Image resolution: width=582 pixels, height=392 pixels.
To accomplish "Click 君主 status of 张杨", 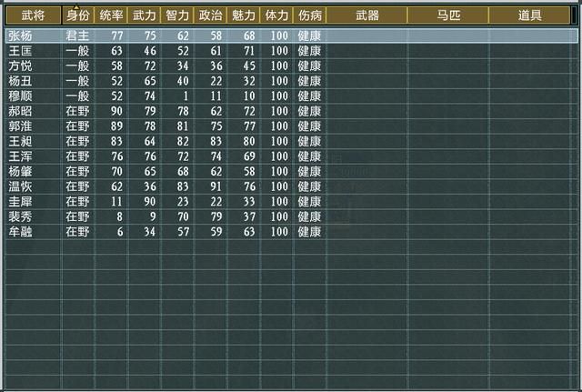I will [77, 35].
